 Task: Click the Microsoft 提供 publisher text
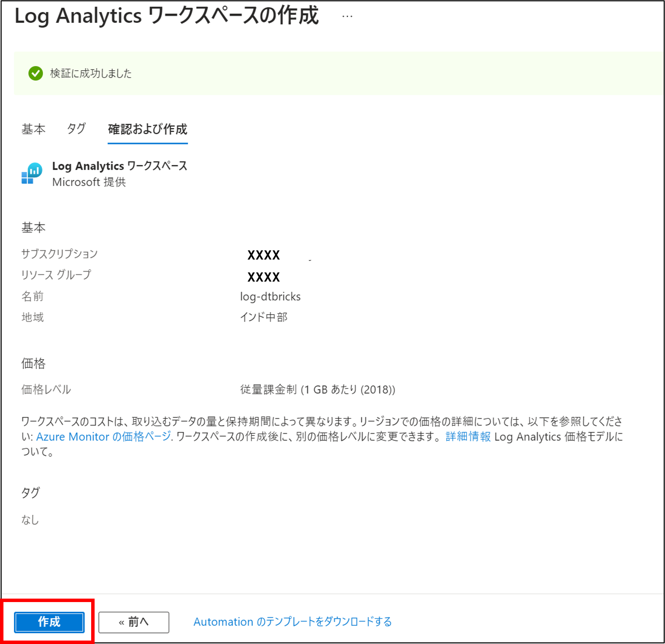click(89, 182)
